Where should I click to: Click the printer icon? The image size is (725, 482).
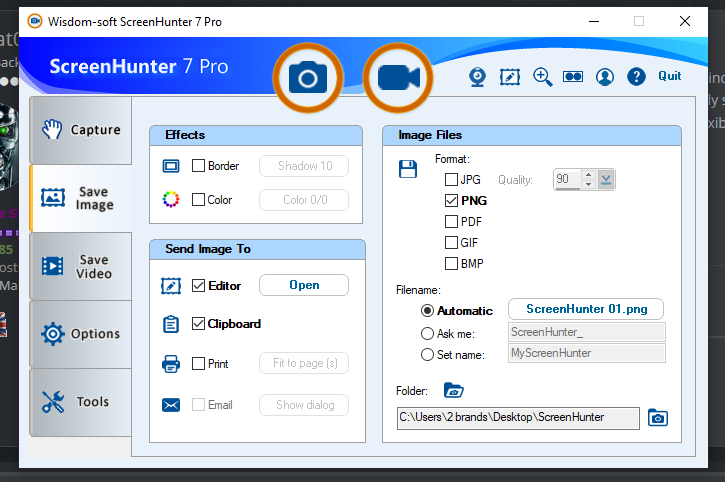(171, 364)
